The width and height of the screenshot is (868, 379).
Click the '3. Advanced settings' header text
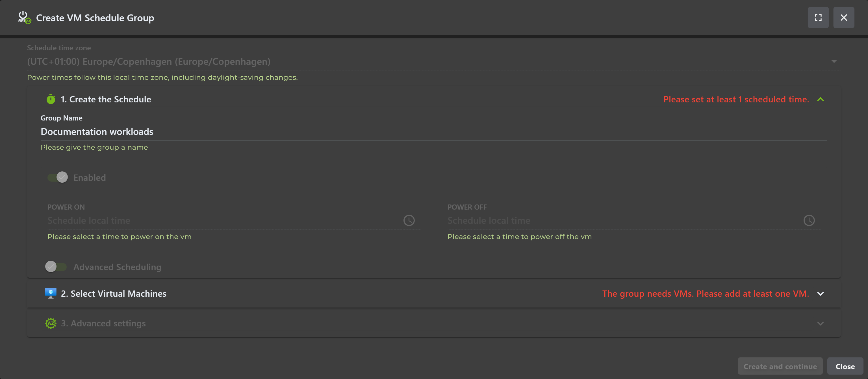pos(103,323)
